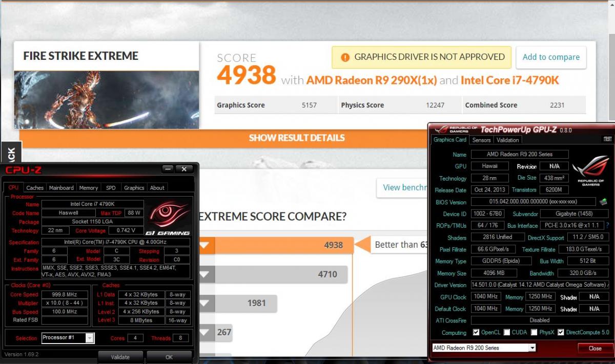Click the Level 3 cache value 8 MBytes
The height and width of the screenshot is (364, 615).
(141, 320)
